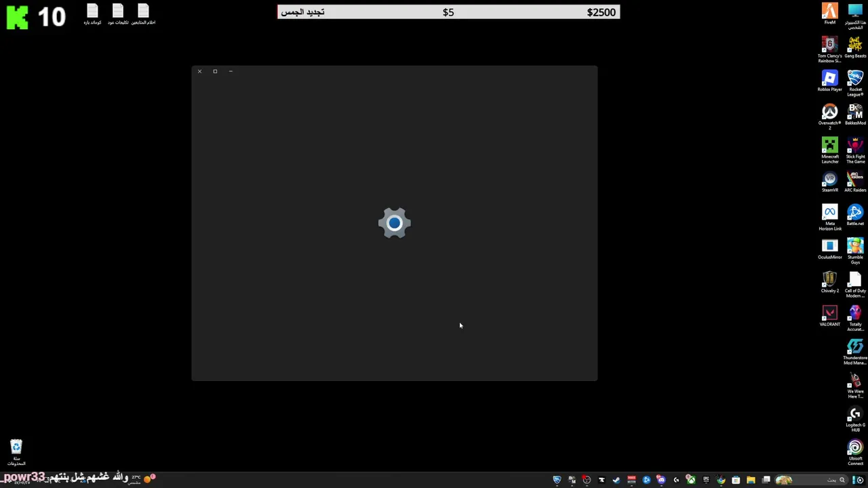
Task: Select the This PC desktop icon
Action: click(855, 16)
